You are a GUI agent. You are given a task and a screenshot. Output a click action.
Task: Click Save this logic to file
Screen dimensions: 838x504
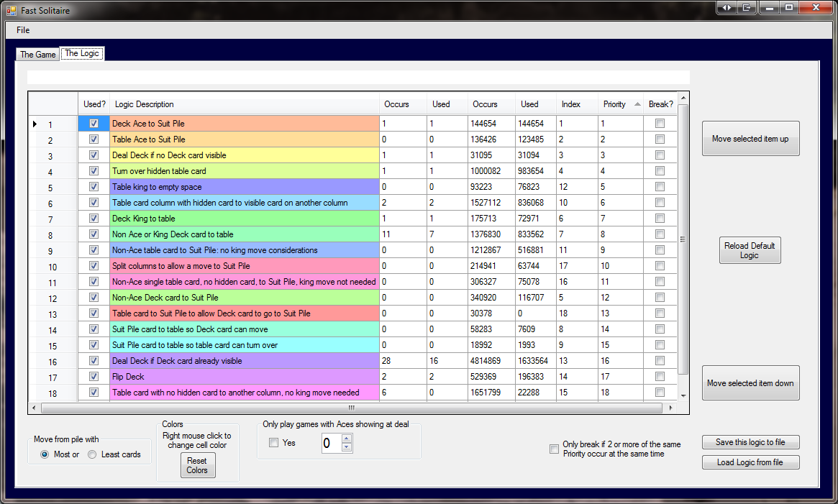pyautogui.click(x=750, y=442)
